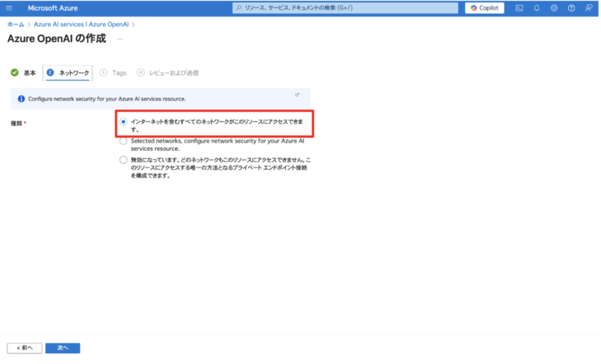Switch to the 基本 tab

tap(23, 73)
